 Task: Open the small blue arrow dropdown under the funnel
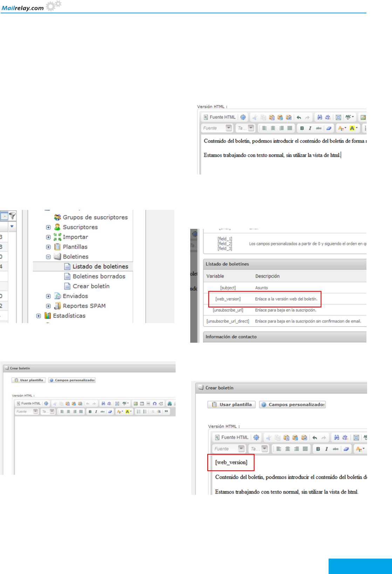tap(12, 226)
